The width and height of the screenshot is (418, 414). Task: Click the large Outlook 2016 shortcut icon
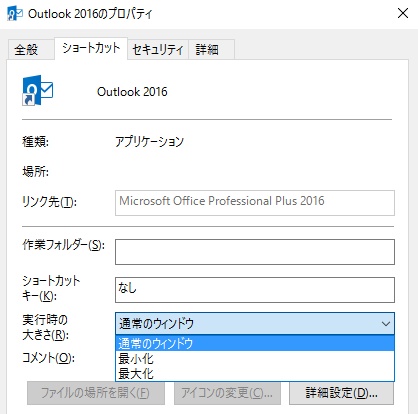(37, 90)
